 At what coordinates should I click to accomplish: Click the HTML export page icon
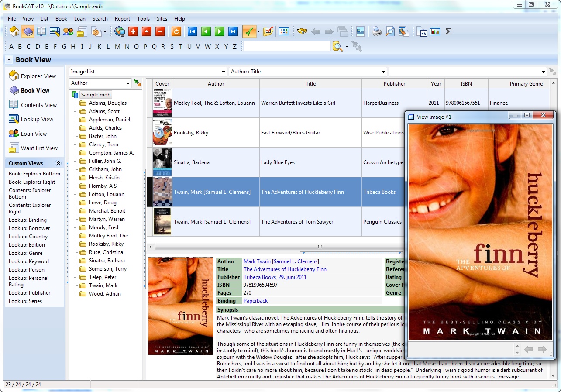point(422,31)
